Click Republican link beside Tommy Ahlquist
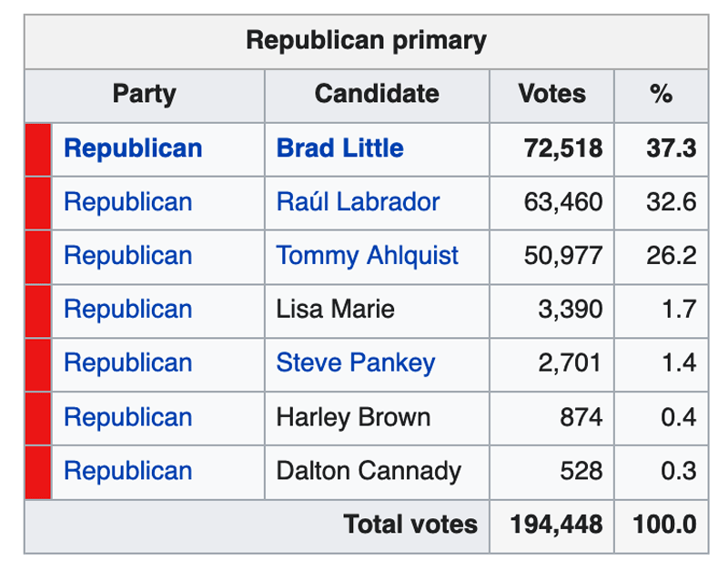 click(127, 256)
